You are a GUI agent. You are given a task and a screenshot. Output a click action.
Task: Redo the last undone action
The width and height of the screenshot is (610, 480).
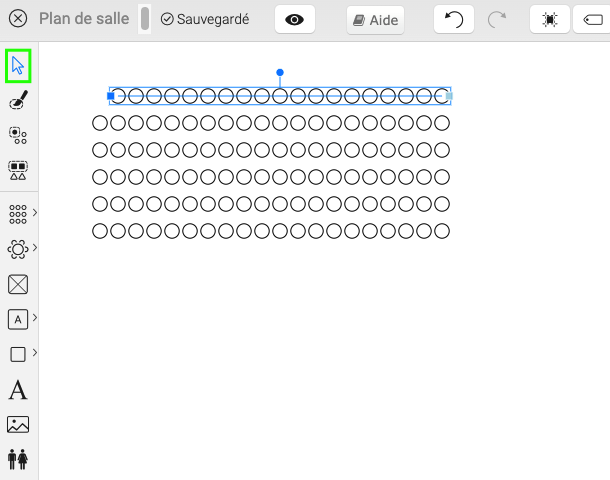point(497,19)
